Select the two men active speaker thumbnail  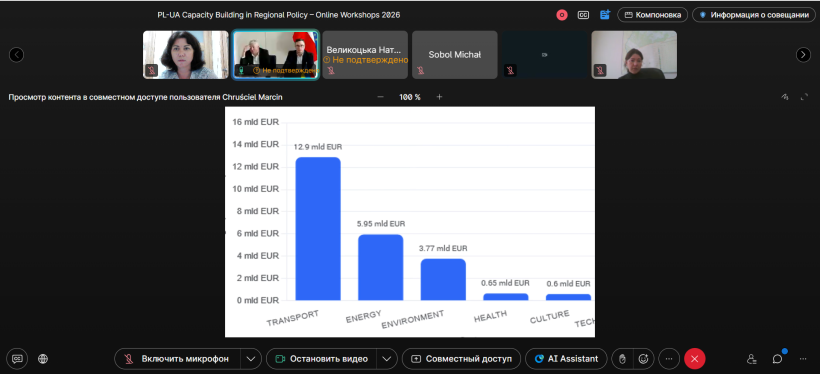click(x=275, y=55)
